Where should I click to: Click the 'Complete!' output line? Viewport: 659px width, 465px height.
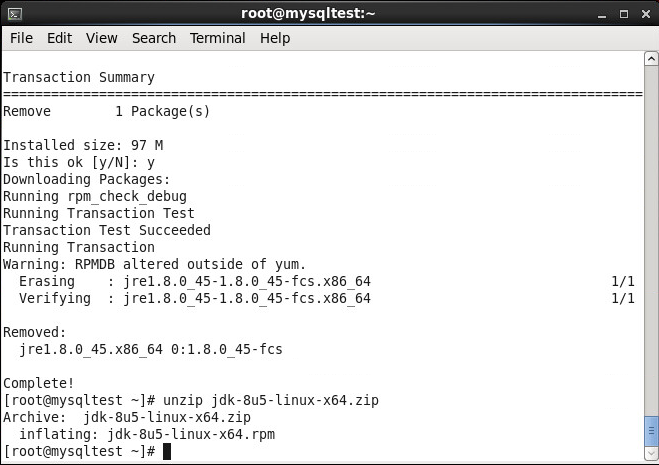pos(39,383)
